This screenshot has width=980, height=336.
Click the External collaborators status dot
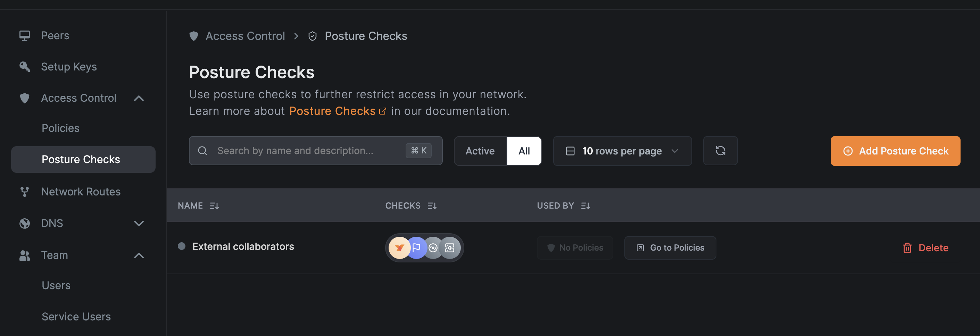182,246
